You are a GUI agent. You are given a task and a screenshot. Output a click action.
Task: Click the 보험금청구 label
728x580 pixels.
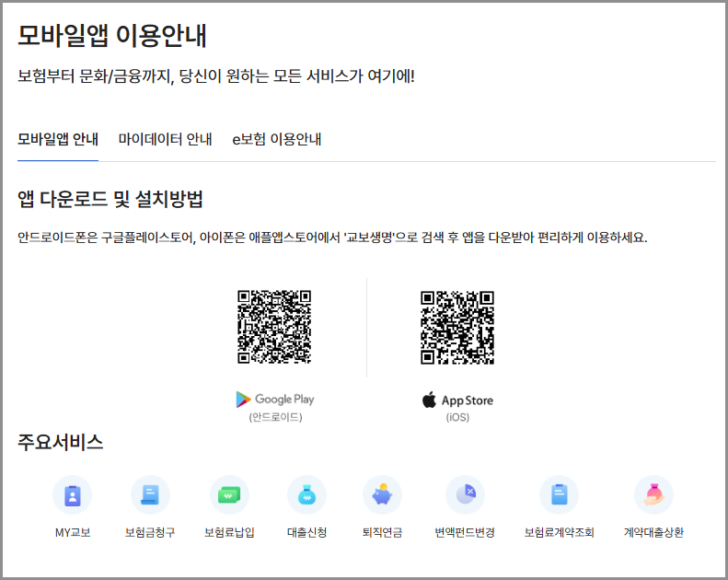click(150, 532)
